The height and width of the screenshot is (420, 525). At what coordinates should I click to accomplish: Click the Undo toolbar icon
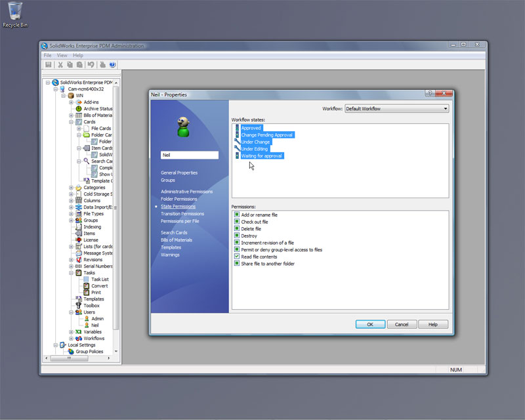coord(91,64)
